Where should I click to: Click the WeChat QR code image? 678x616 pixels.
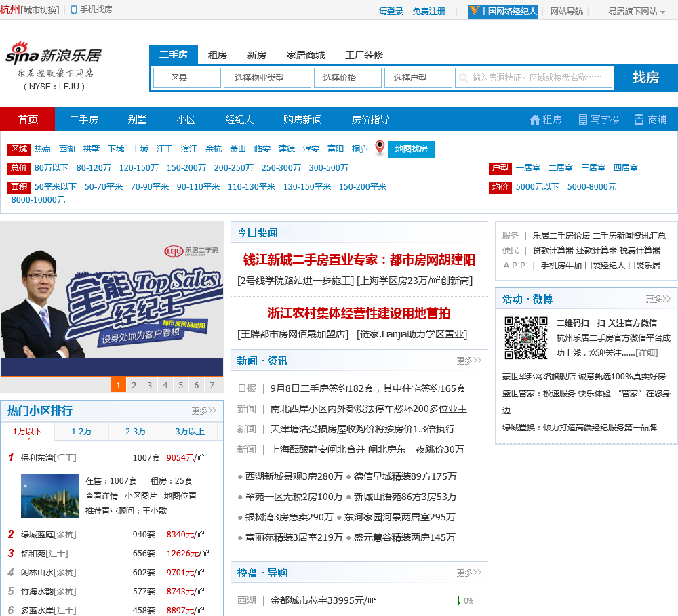pyautogui.click(x=526, y=338)
